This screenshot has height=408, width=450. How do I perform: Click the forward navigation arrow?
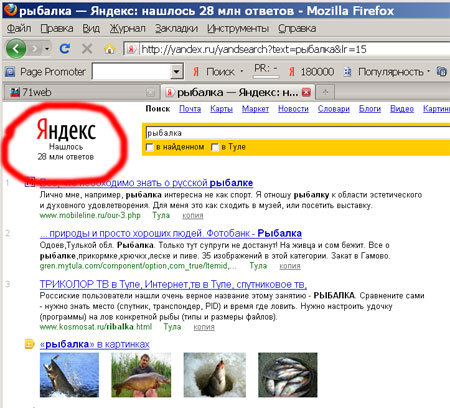35,49
